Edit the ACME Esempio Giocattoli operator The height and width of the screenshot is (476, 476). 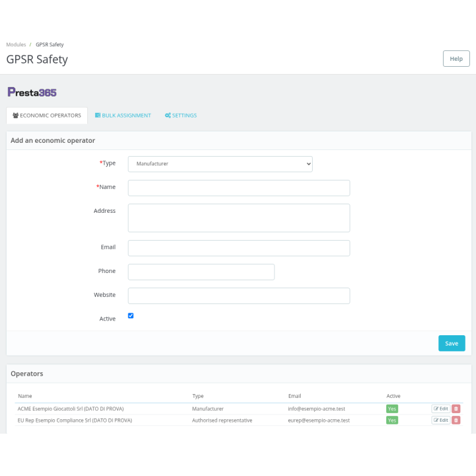(440, 409)
